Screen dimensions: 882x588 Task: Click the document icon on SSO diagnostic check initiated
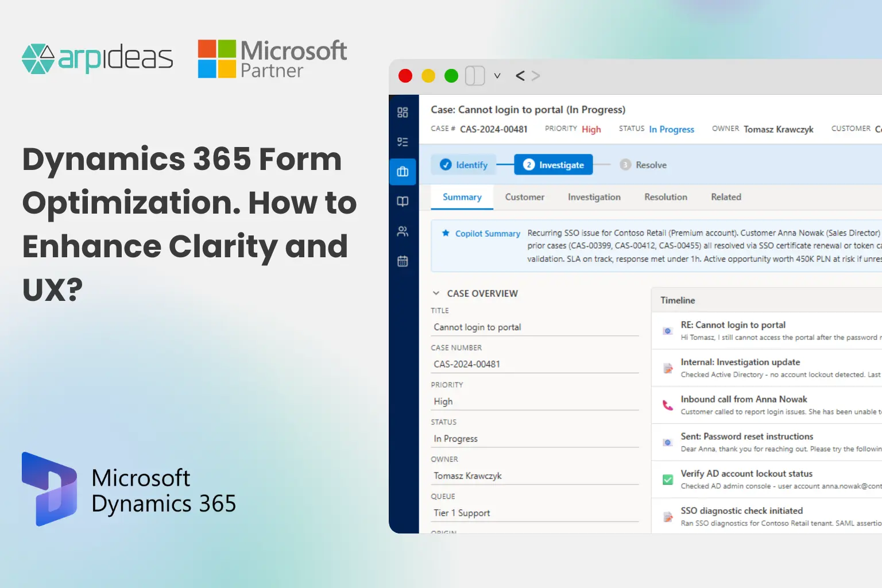667,517
